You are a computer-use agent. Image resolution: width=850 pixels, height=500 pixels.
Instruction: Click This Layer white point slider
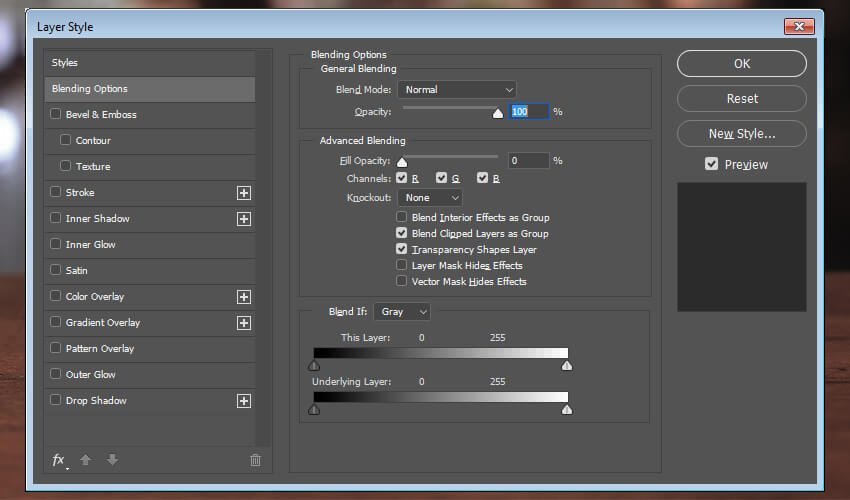click(567, 366)
